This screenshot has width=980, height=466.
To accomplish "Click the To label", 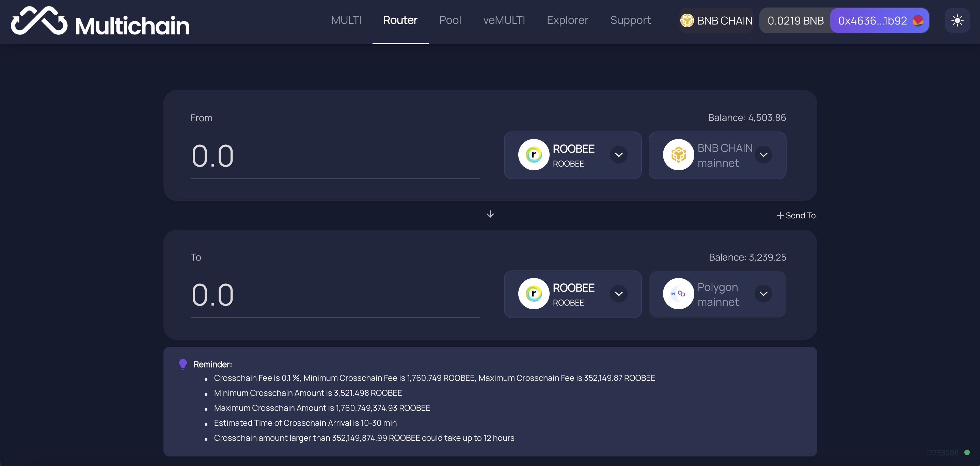I will (x=195, y=258).
